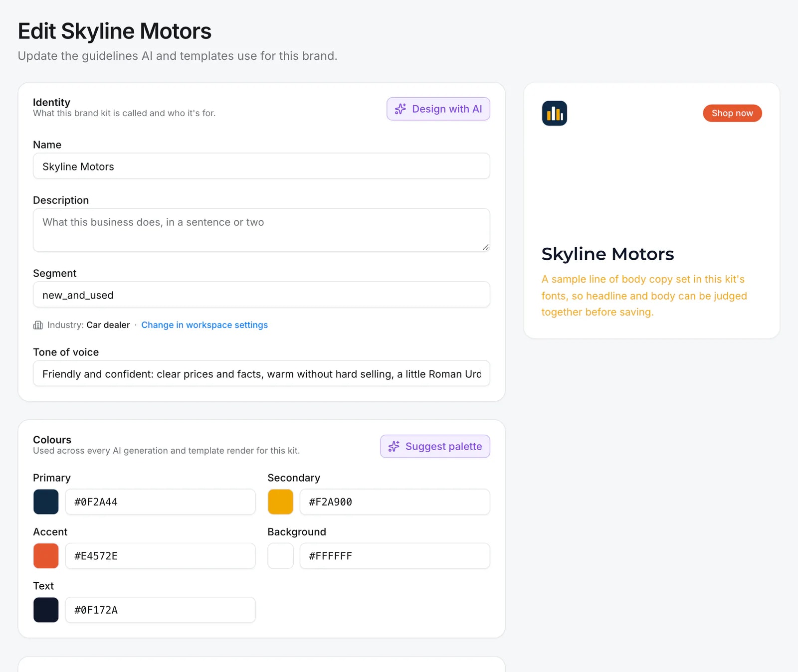Click the Suggest palette button

[435, 446]
